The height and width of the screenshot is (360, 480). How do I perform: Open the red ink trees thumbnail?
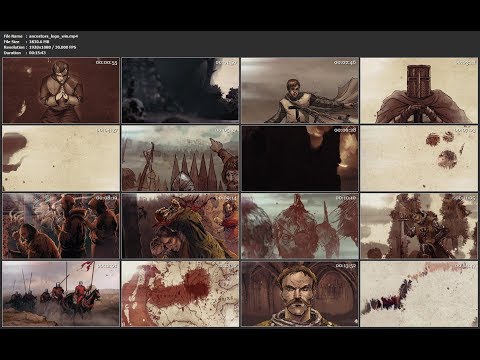(x=300, y=226)
